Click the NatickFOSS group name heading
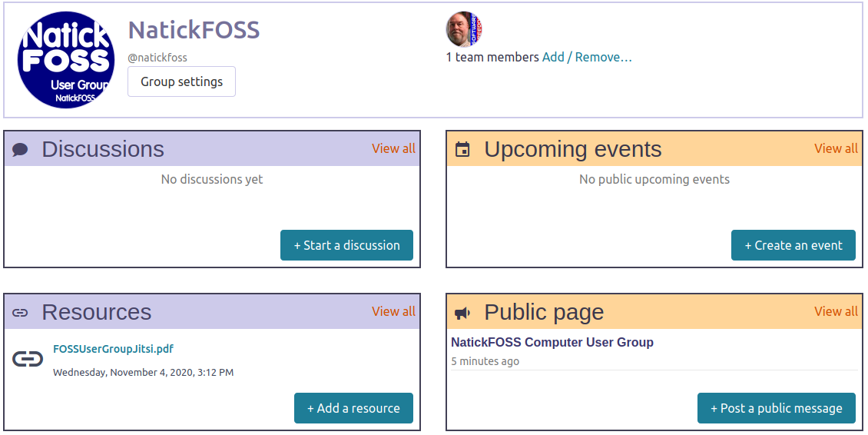This screenshot has width=868, height=435. coord(194,30)
